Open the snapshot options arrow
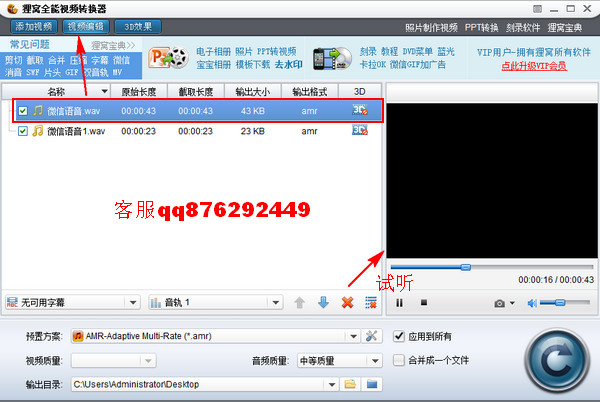This screenshot has height=402, width=600. 512,303
